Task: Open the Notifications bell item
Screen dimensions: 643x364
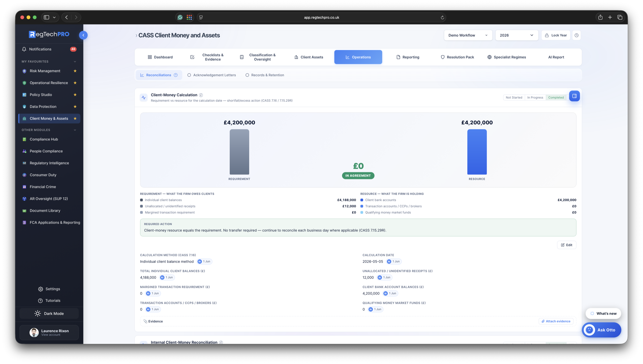Action: (49, 49)
